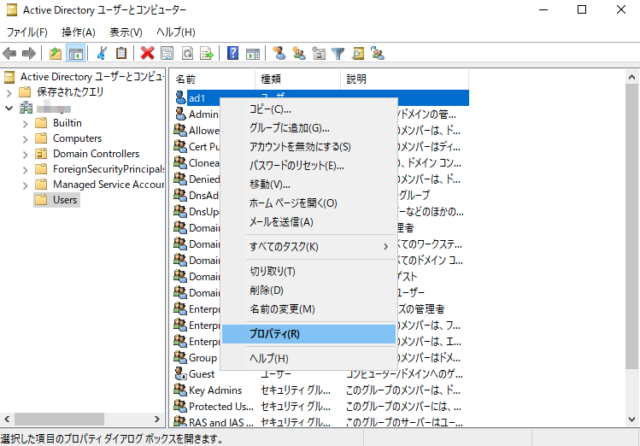
Task: Create a new organizational unit icon
Action: pos(318,53)
